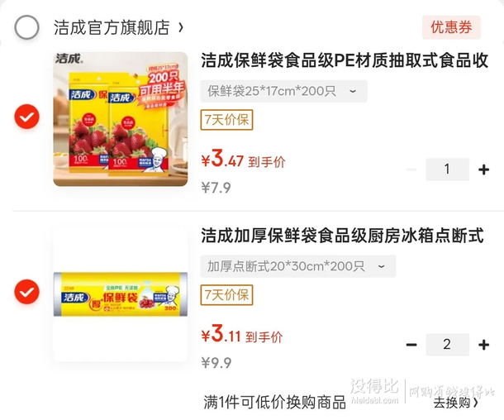
Task: Edit quantity field showing 2
Action: [448, 345]
